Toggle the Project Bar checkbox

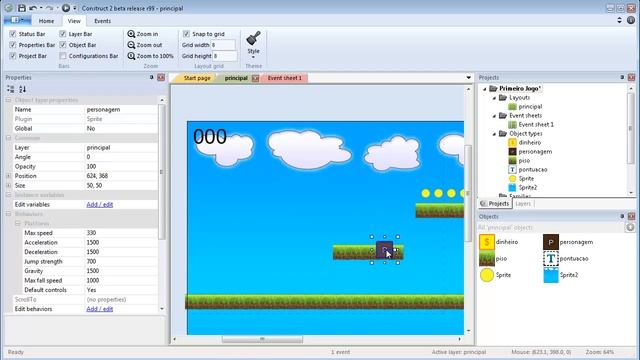tap(13, 56)
